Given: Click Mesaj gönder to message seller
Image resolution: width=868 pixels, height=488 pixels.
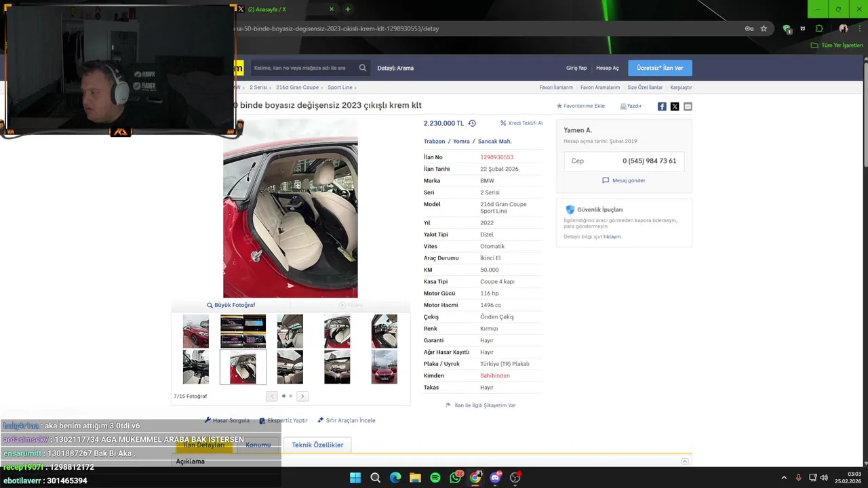Looking at the screenshot, I should tap(624, 180).
